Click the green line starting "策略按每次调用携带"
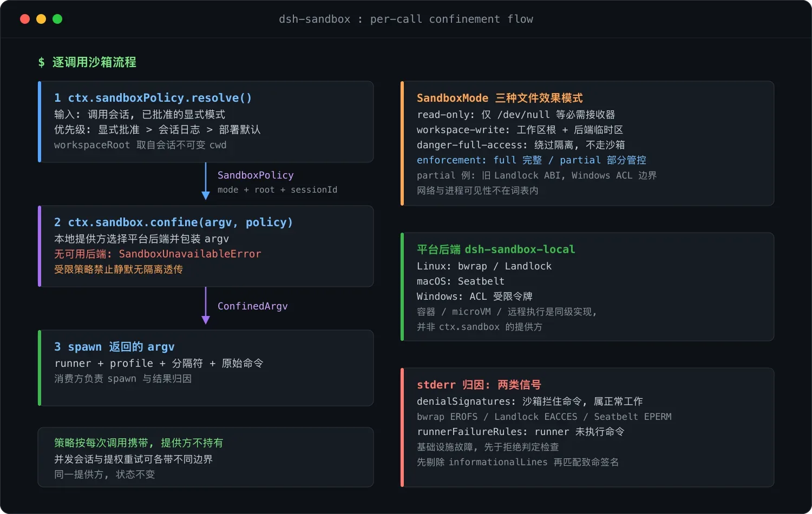812x514 pixels. click(139, 443)
